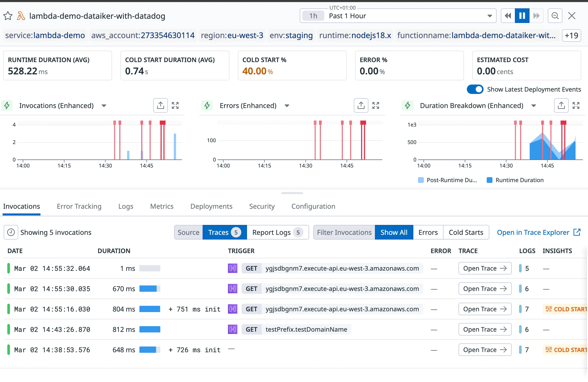The image size is (588, 382).
Task: Switch to the Error Tracking tab
Action: pos(79,206)
